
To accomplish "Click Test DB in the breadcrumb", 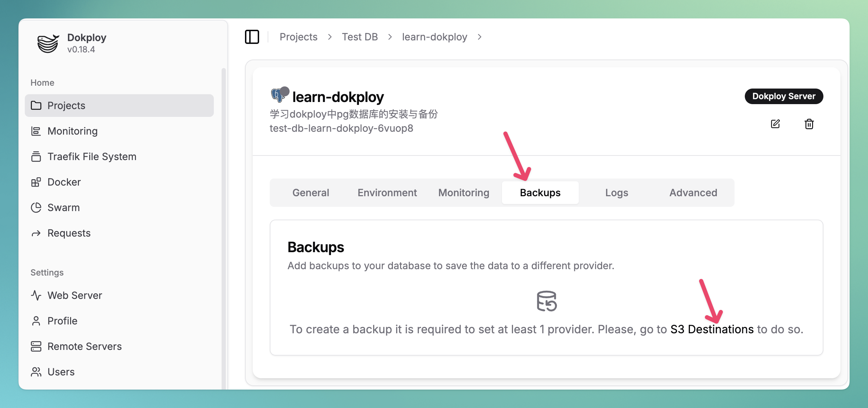I will tap(360, 37).
